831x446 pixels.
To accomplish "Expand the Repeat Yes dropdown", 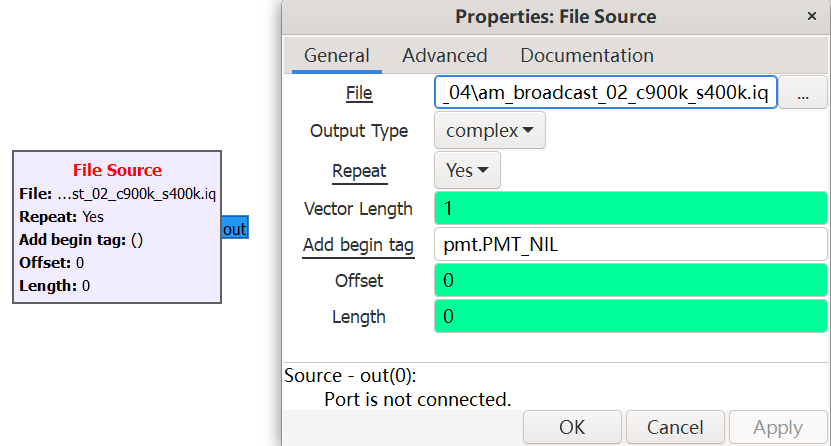I will [x=467, y=171].
